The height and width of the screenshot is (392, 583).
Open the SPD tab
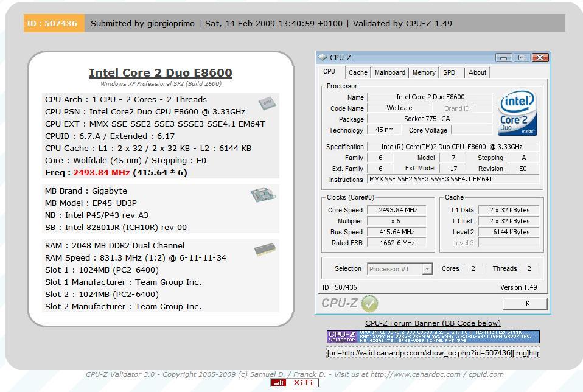point(449,72)
